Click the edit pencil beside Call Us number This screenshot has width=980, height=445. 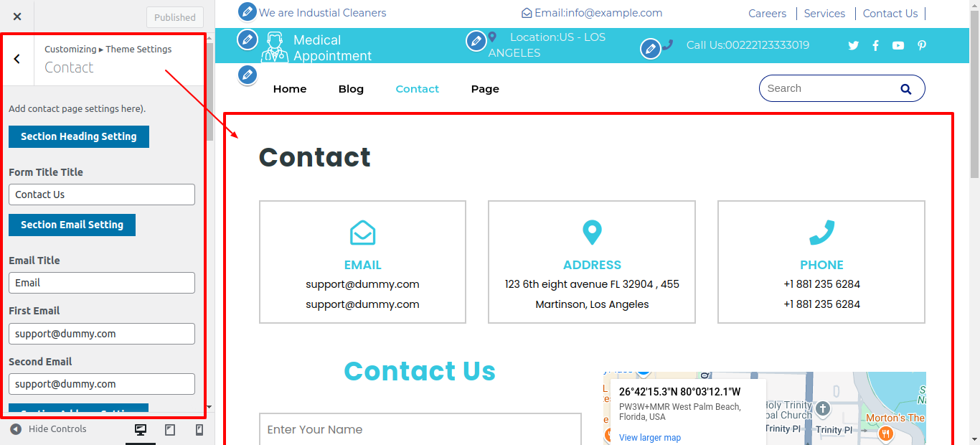coord(650,49)
